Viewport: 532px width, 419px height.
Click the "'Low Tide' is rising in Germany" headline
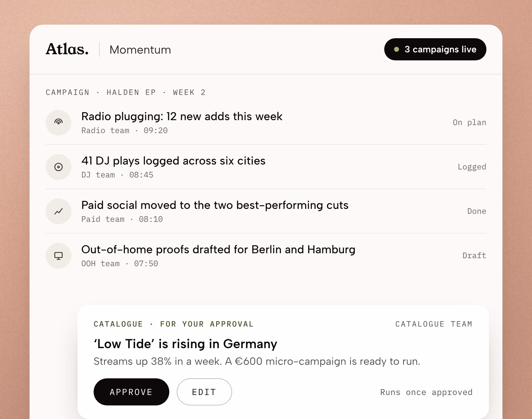pyautogui.click(x=185, y=344)
